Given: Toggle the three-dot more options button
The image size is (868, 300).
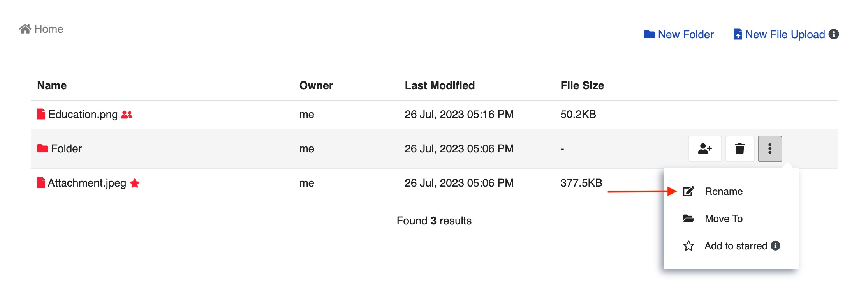Looking at the screenshot, I should (x=770, y=149).
